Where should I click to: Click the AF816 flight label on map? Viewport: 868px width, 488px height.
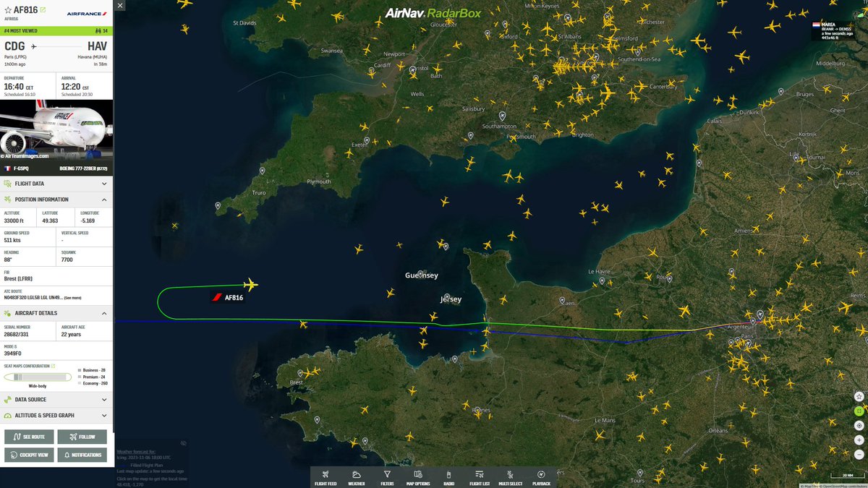click(x=228, y=297)
